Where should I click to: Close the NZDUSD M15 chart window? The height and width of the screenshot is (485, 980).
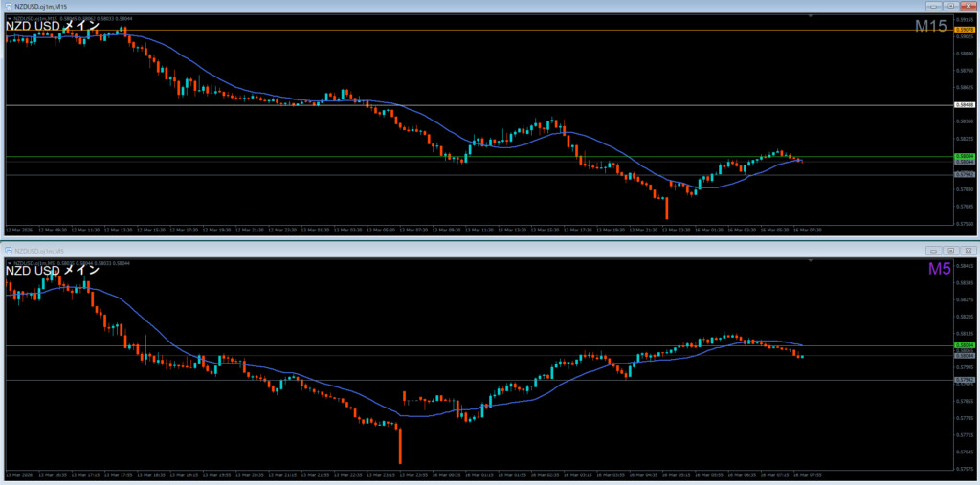tap(967, 7)
